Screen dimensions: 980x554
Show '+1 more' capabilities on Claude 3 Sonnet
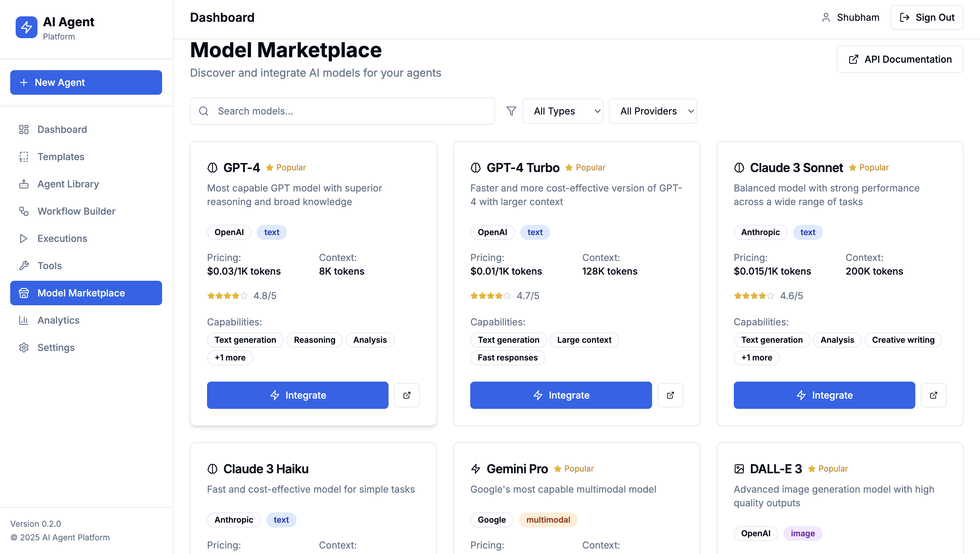(756, 357)
